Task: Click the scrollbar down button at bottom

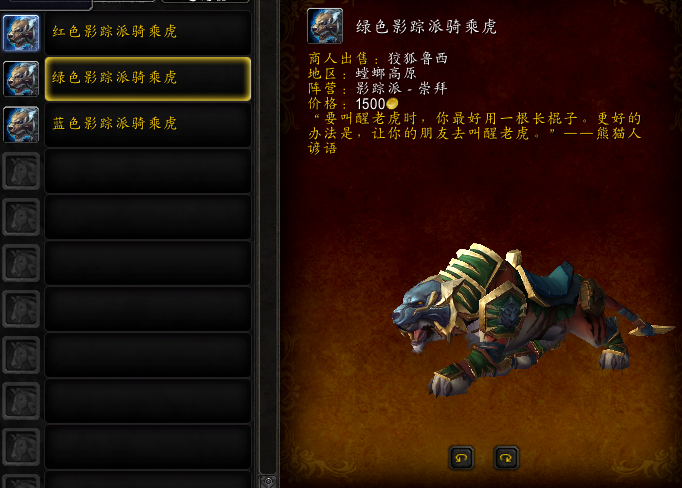Action: pyautogui.click(x=268, y=481)
